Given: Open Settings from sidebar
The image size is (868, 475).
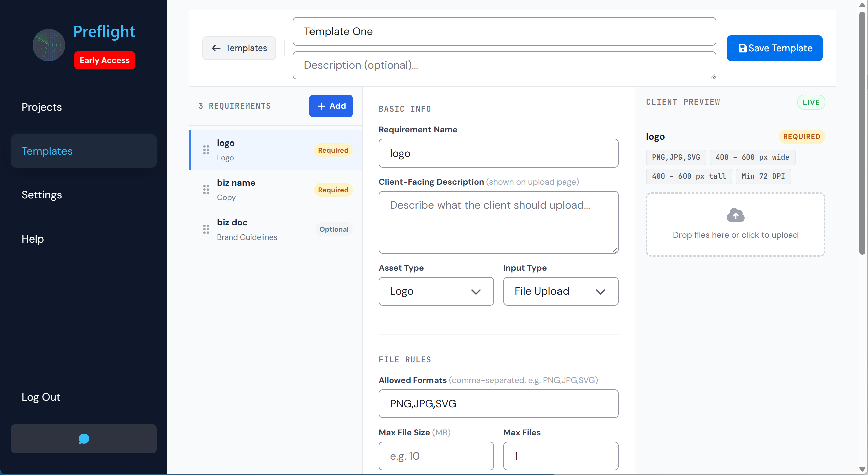Looking at the screenshot, I should coord(42,195).
